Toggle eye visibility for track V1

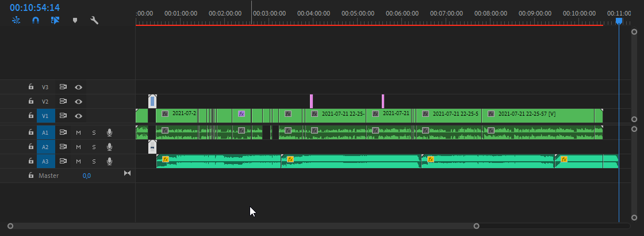(x=79, y=116)
